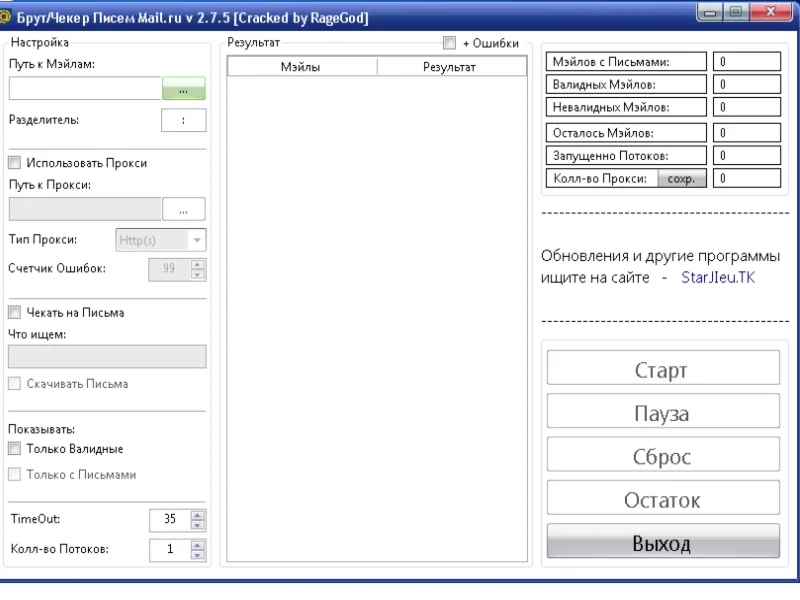800x600 pixels.
Task: Toggle the Скачивать Письма checkbox
Action: (15, 384)
